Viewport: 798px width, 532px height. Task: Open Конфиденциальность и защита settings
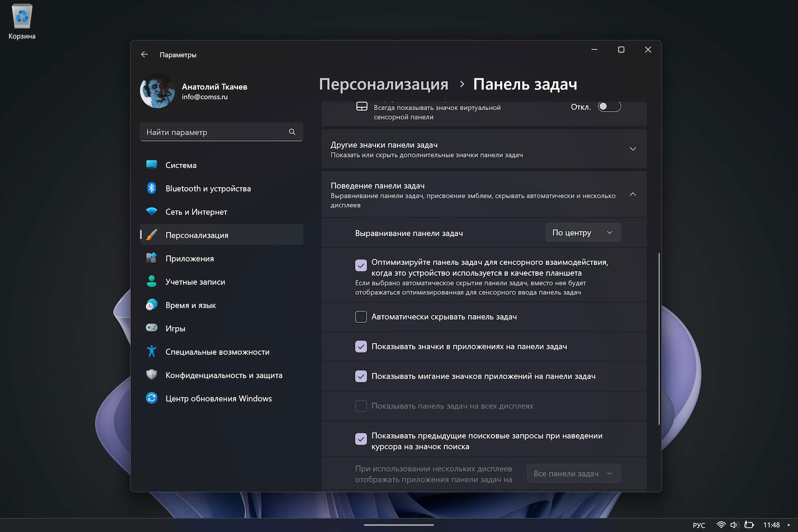click(x=221, y=375)
